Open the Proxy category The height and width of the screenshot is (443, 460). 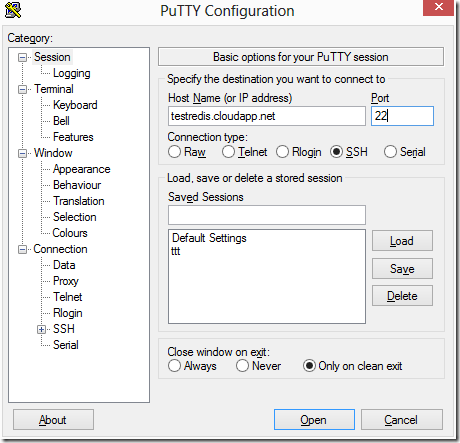[x=66, y=281]
